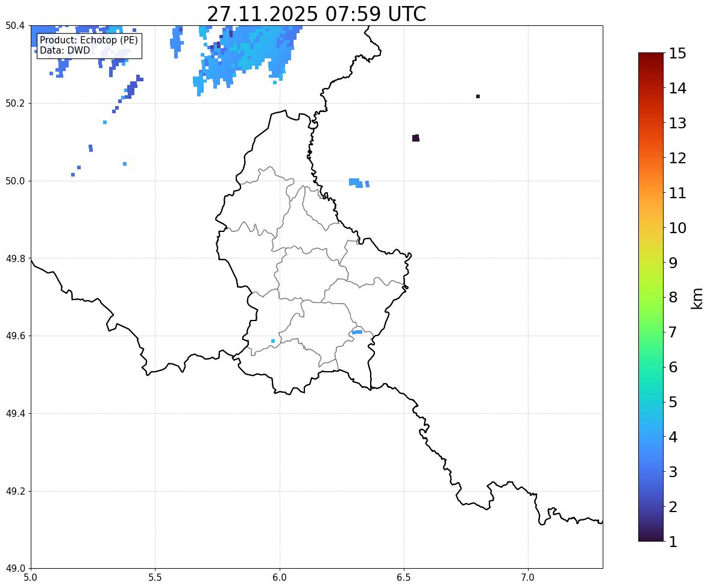Click the 'km' colorbar label
Image resolution: width=710 pixels, height=588 pixels.
coord(697,299)
